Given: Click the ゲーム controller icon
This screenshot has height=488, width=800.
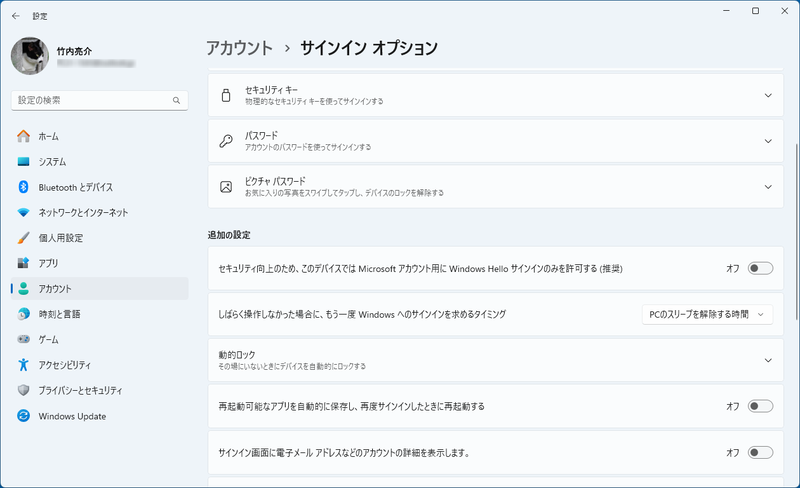Looking at the screenshot, I should click(23, 339).
